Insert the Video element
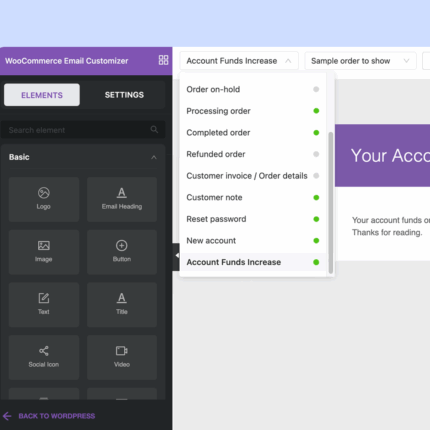430x430 pixels. pyautogui.click(x=122, y=357)
